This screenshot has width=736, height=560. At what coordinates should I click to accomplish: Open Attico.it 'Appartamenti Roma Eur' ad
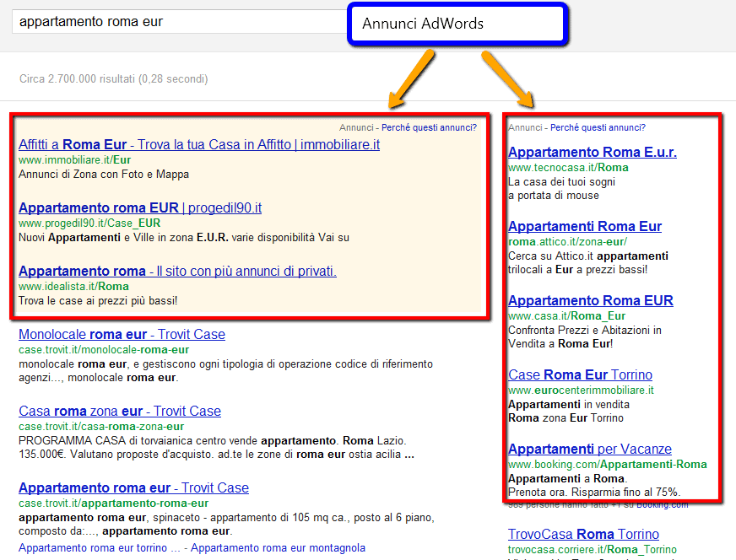(x=584, y=226)
